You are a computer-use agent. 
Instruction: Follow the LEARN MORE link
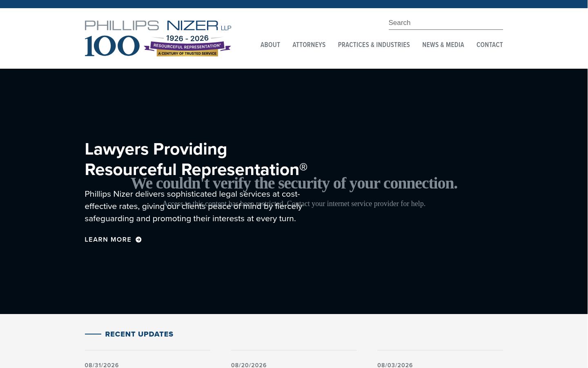[x=113, y=240]
